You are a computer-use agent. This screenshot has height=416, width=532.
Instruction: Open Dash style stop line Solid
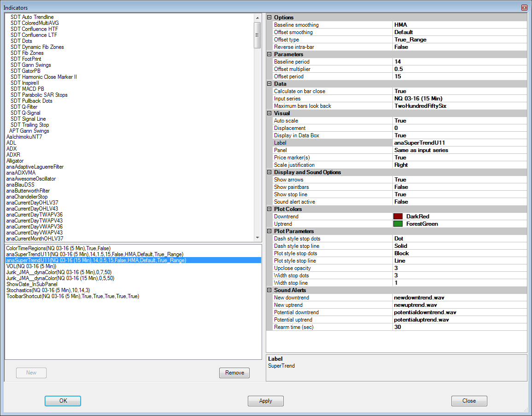pyautogui.click(x=460, y=246)
